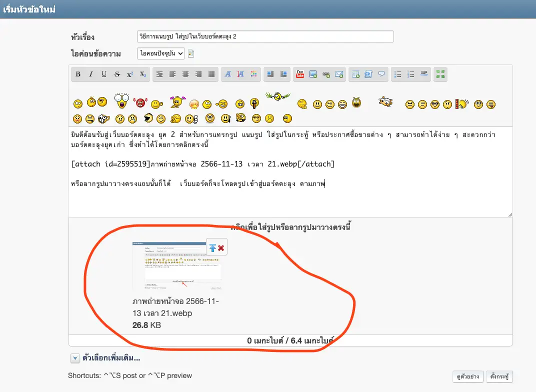Open the message icon dropdown
This screenshot has height=392, width=536.
point(160,53)
